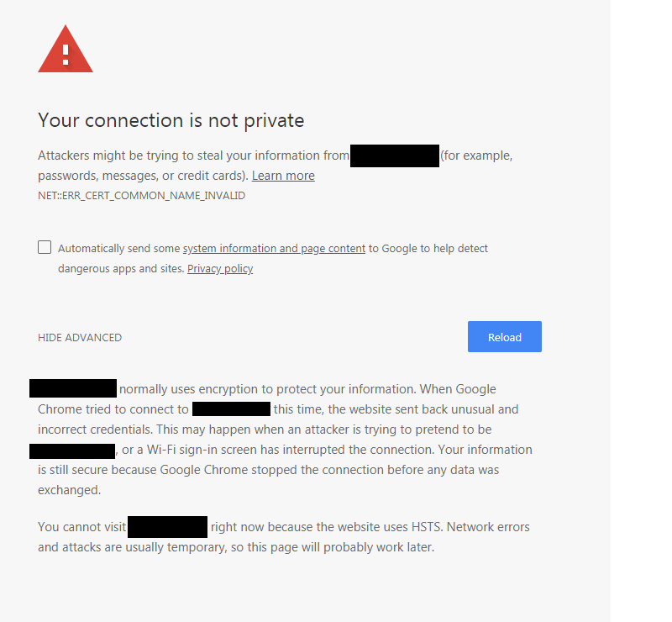672x622 pixels.
Task: Click the redacted site name in the attacker warning
Action: pyautogui.click(x=394, y=155)
